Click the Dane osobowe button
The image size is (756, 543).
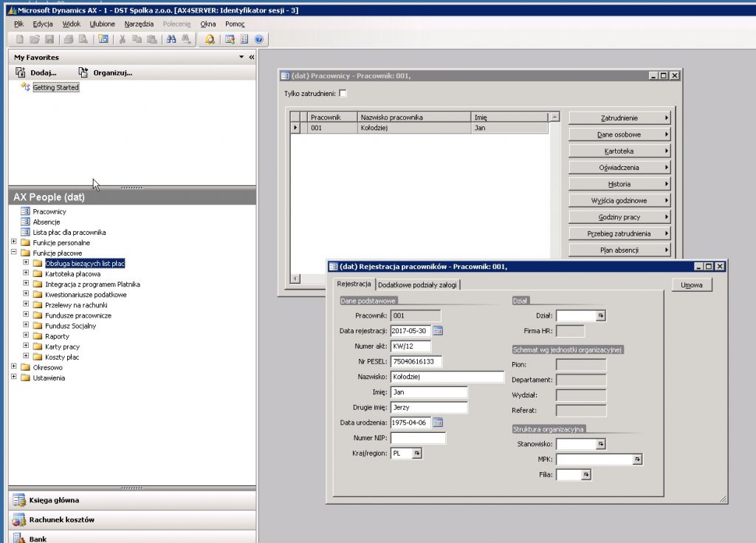click(619, 134)
